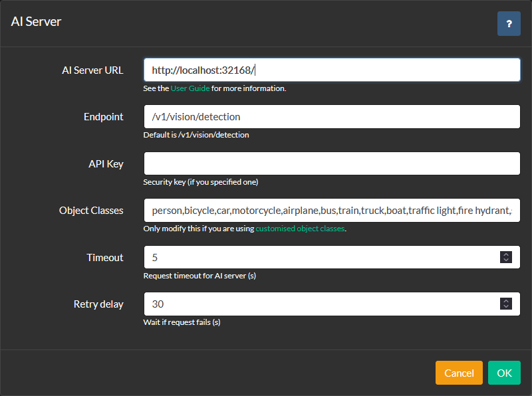Click the AI Server dialog title
Viewport: 532px width, 396px height.
36,22
